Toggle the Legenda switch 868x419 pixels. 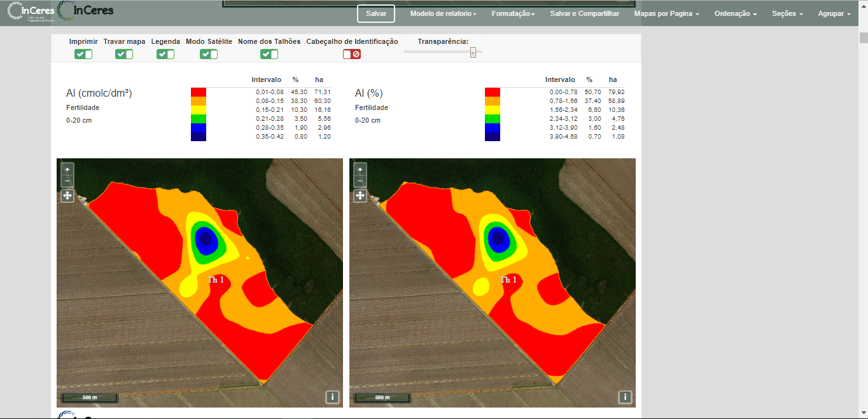tap(165, 54)
